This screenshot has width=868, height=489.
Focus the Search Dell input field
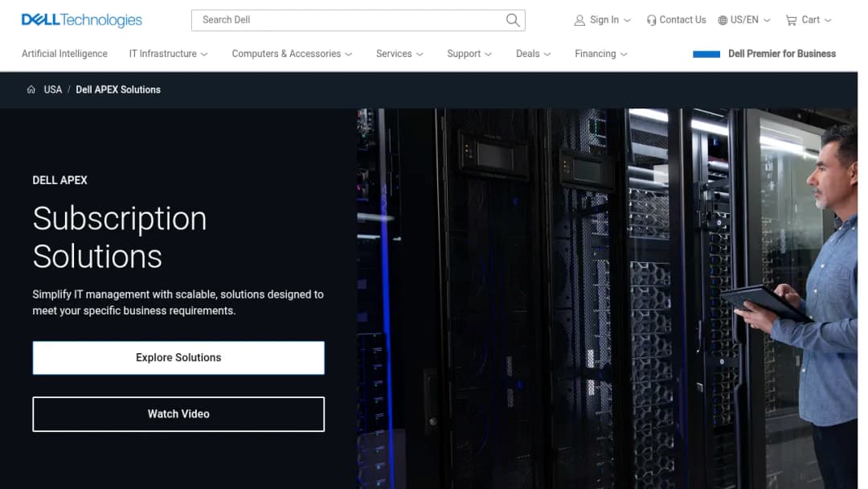click(358, 20)
